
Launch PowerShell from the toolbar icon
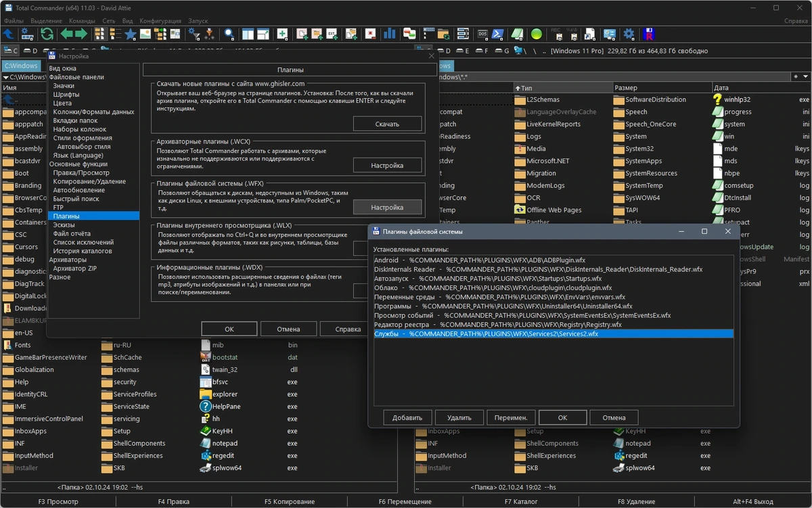[x=498, y=34]
